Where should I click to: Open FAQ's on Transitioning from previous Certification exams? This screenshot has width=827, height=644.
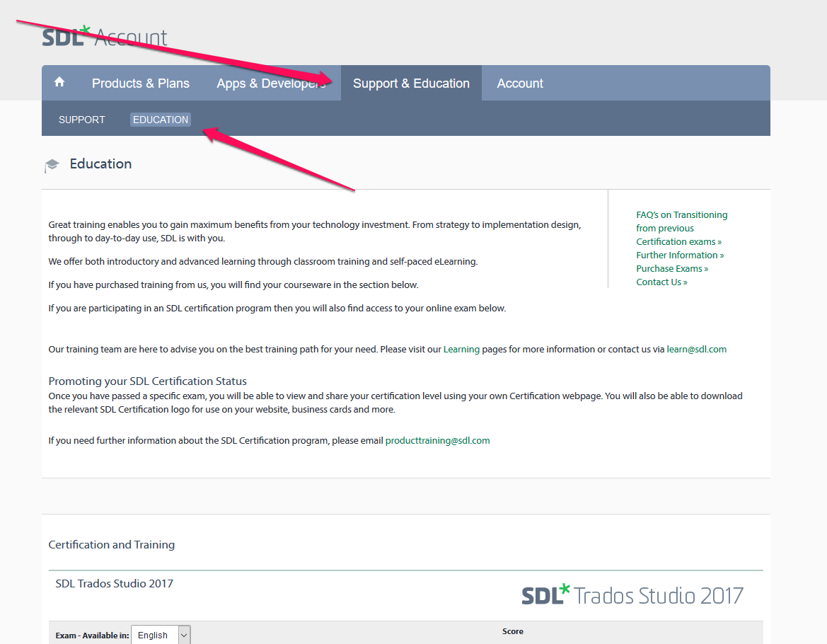click(681, 229)
